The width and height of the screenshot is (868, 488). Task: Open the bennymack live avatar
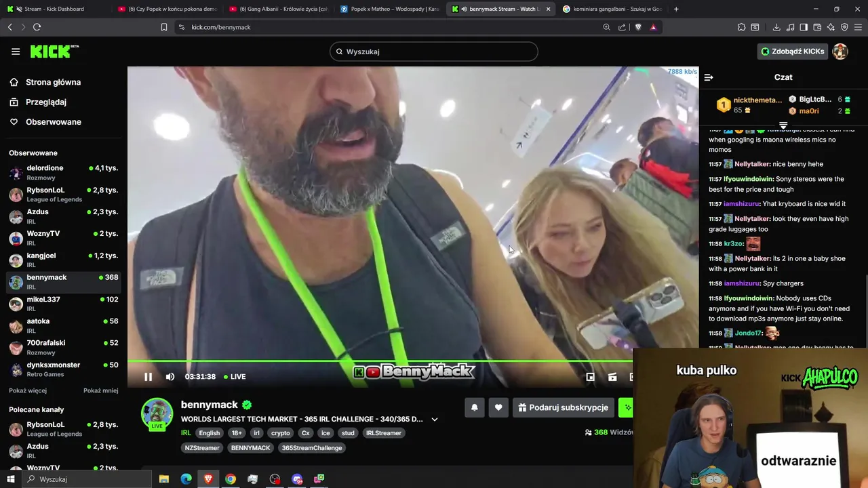(x=157, y=414)
